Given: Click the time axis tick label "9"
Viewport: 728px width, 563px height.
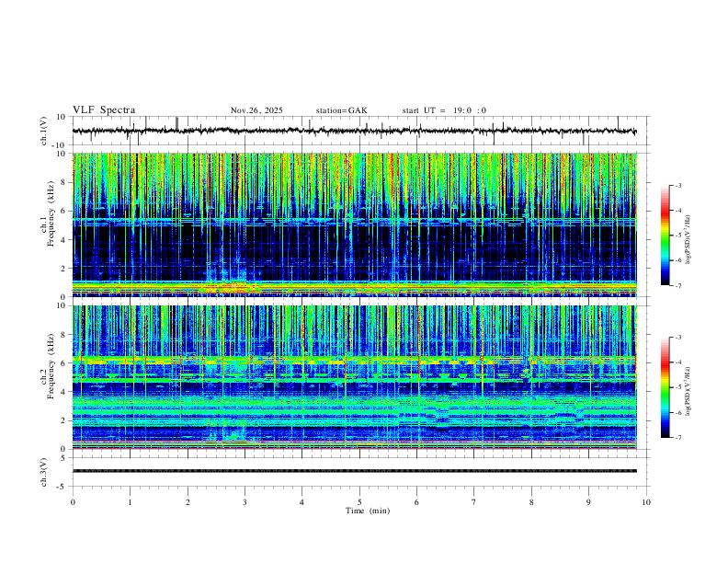Looking at the screenshot, I should click(x=588, y=502).
